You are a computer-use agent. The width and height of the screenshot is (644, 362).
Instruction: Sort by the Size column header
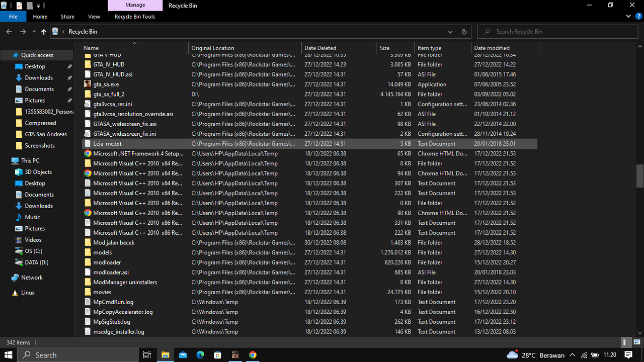396,48
